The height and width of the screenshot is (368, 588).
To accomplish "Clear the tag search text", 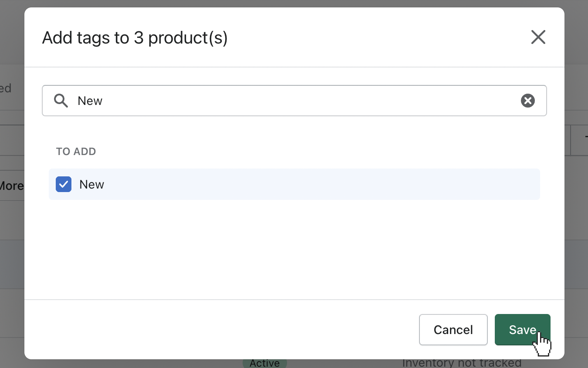I will (528, 101).
